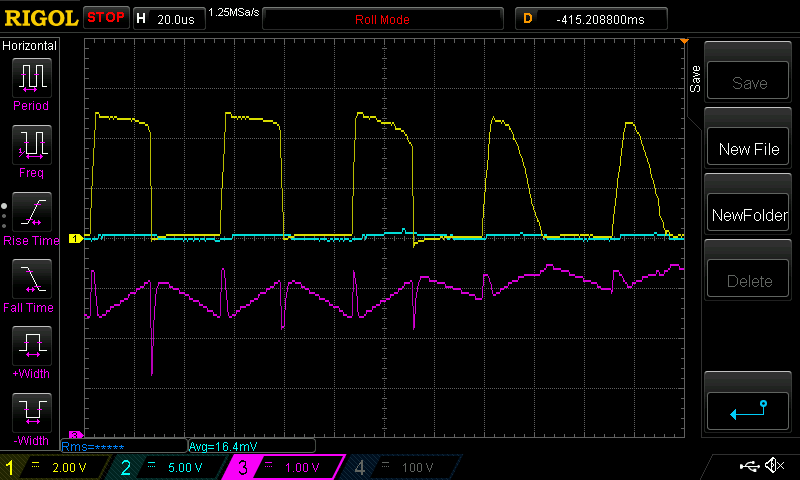The height and width of the screenshot is (480, 800).
Task: Click the red STOP status indicator
Action: (x=106, y=18)
